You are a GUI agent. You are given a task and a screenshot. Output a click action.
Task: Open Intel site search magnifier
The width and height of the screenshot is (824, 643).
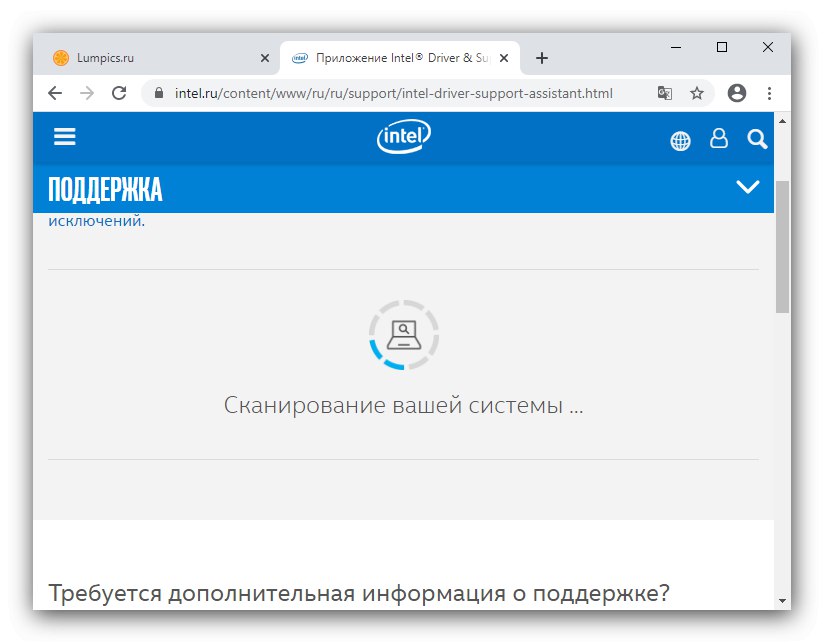757,139
